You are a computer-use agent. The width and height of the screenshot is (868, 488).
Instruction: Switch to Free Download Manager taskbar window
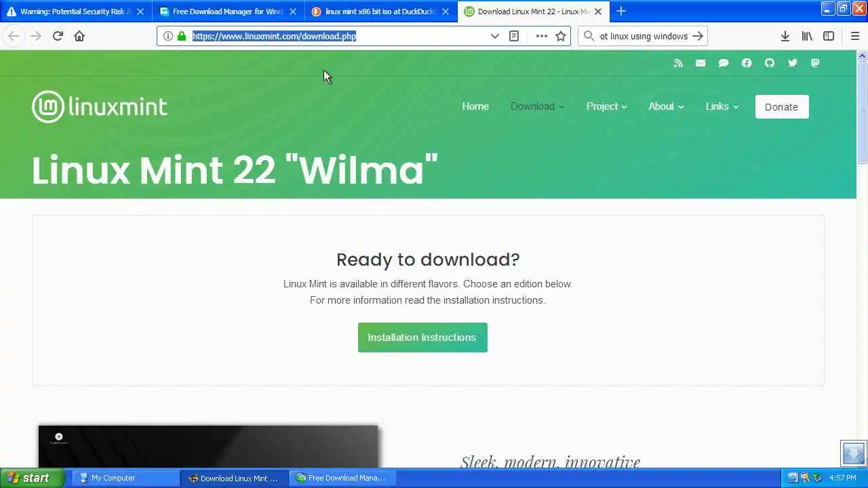(343, 478)
